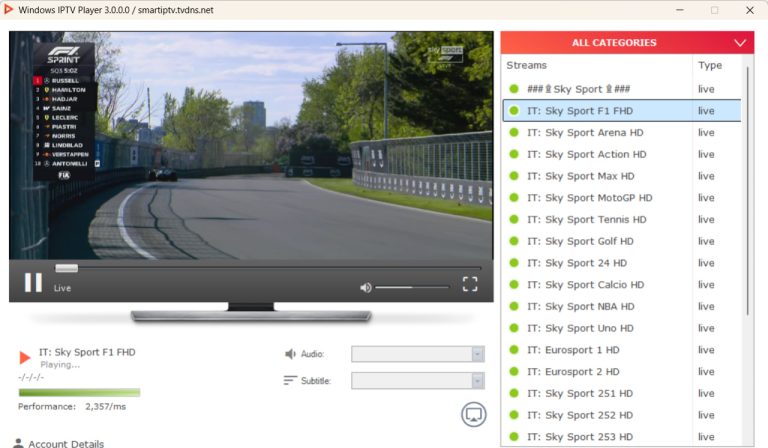Click green status dot for Sky Sport Uno HD
Screen dimensions: 768x448
(514, 328)
